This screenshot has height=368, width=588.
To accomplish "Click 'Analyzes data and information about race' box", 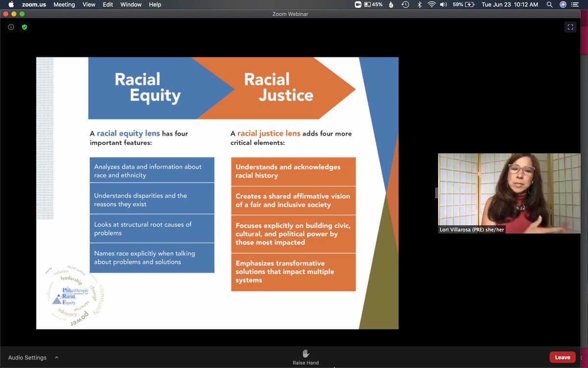I will (x=152, y=170).
